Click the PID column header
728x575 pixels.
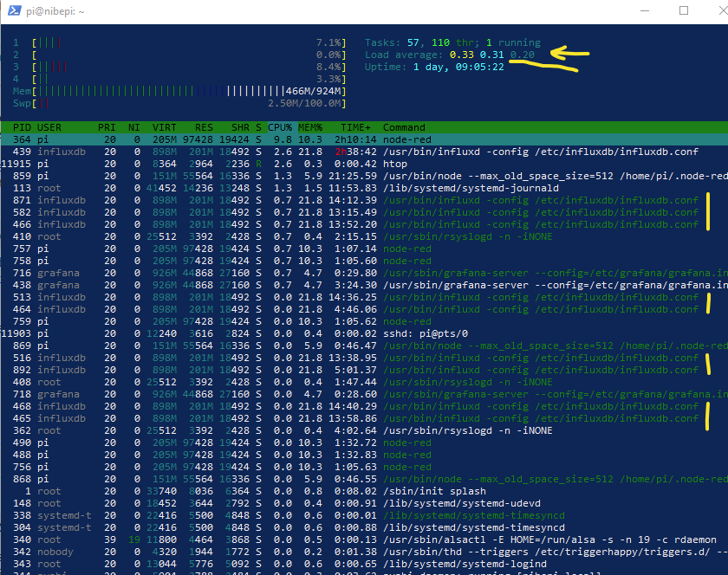click(21, 127)
